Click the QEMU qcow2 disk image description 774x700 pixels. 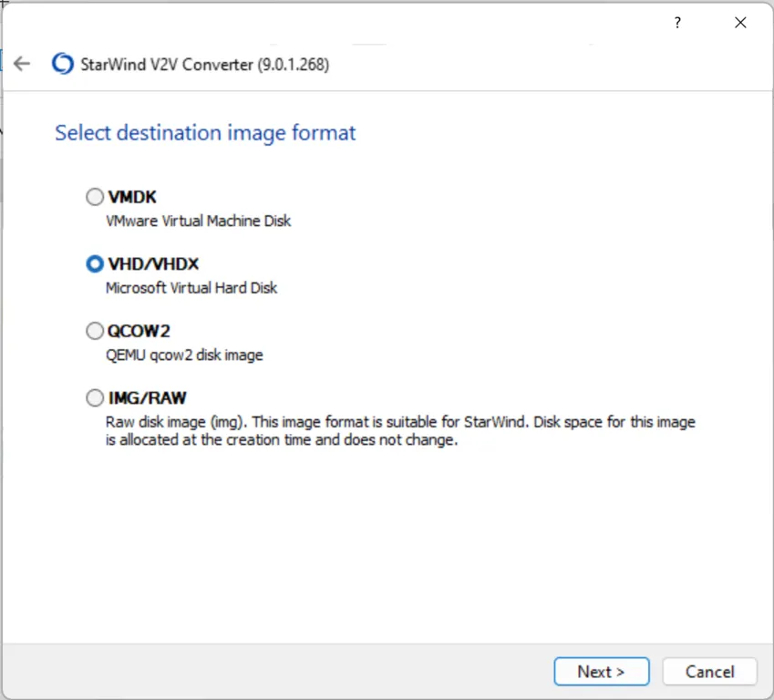pos(184,355)
